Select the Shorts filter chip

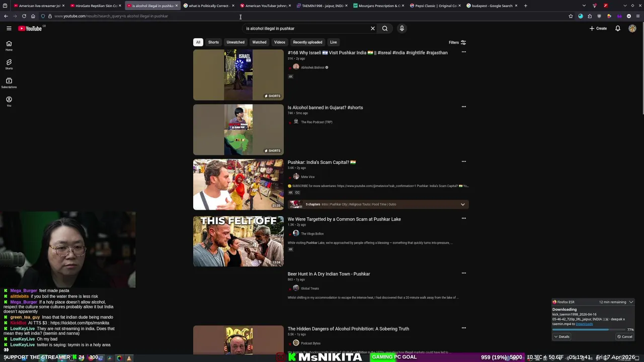pos(213,42)
